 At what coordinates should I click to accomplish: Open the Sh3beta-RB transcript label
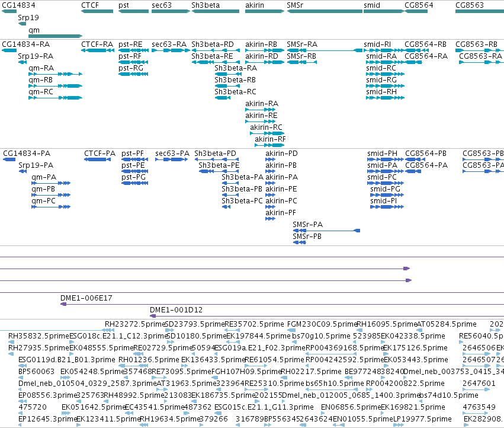click(x=235, y=80)
